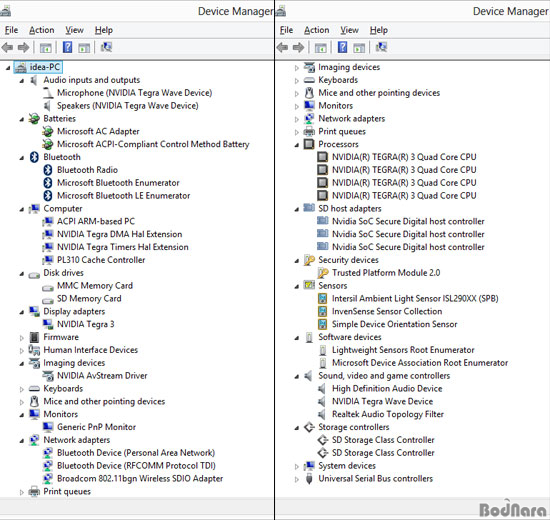Expand the Human Interface Devices node
This screenshot has width=550, height=520.
[x=22, y=351]
